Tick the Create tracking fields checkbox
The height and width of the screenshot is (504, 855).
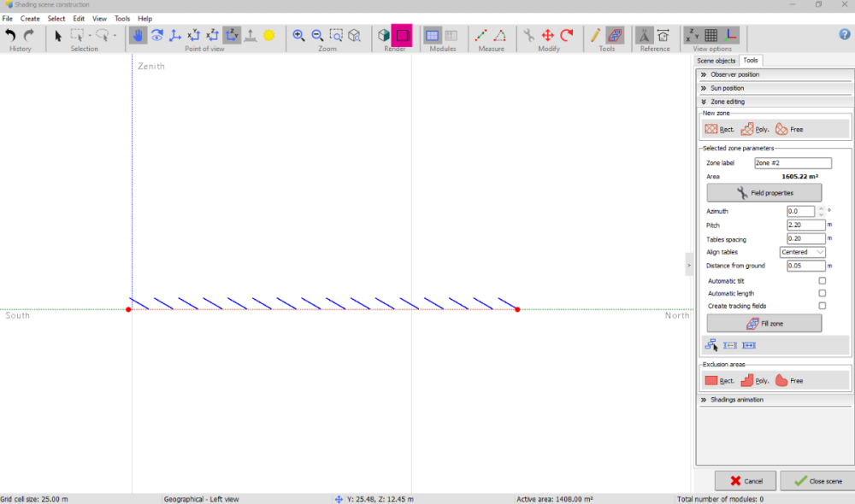822,306
